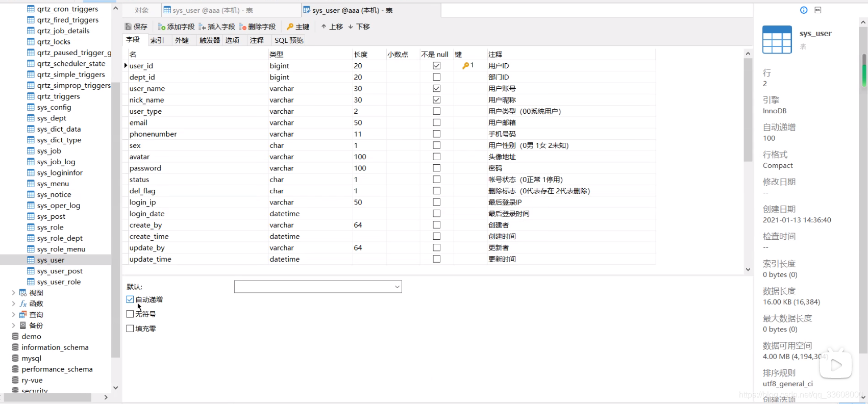Switch to the 触发器 triggers tab
Viewport: 868px width, 404px height.
tap(209, 40)
